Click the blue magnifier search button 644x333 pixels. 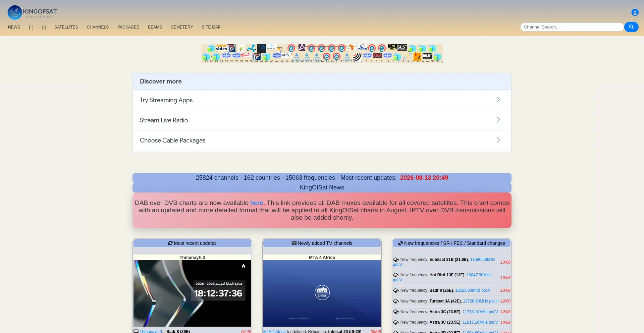tap(631, 27)
